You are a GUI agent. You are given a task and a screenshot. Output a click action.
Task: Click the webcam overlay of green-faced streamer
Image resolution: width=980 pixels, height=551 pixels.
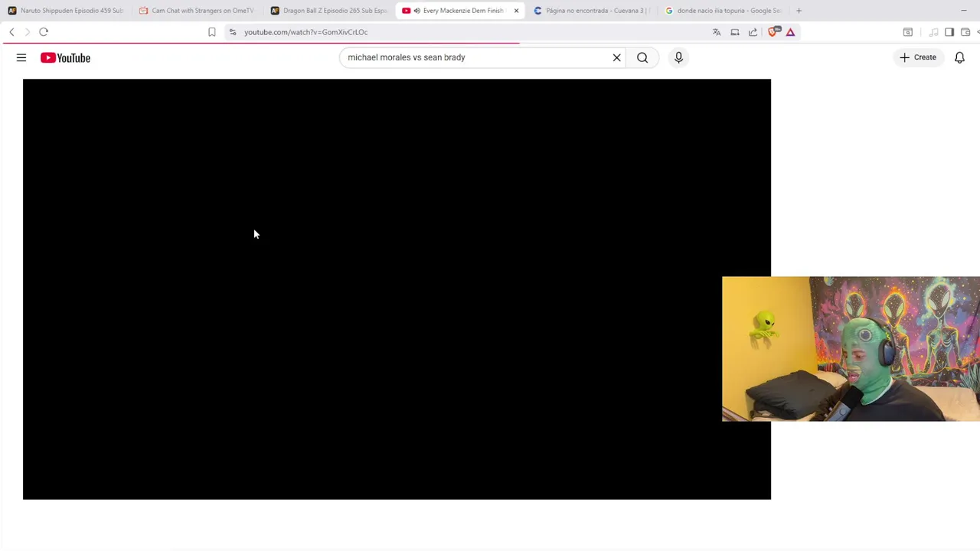point(851,349)
